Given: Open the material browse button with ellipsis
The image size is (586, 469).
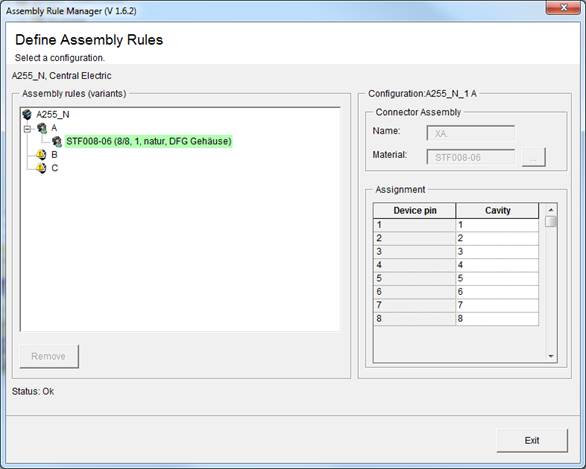Looking at the screenshot, I should 533,157.
